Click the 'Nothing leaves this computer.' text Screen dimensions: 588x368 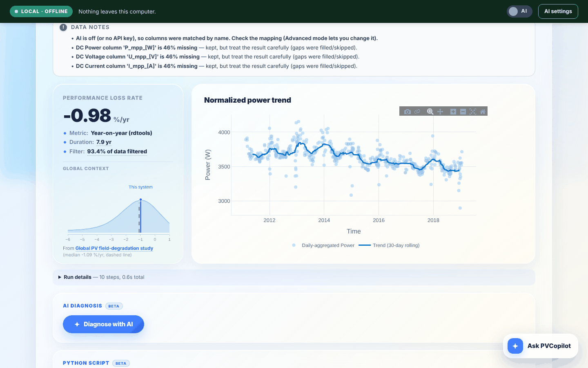(117, 11)
